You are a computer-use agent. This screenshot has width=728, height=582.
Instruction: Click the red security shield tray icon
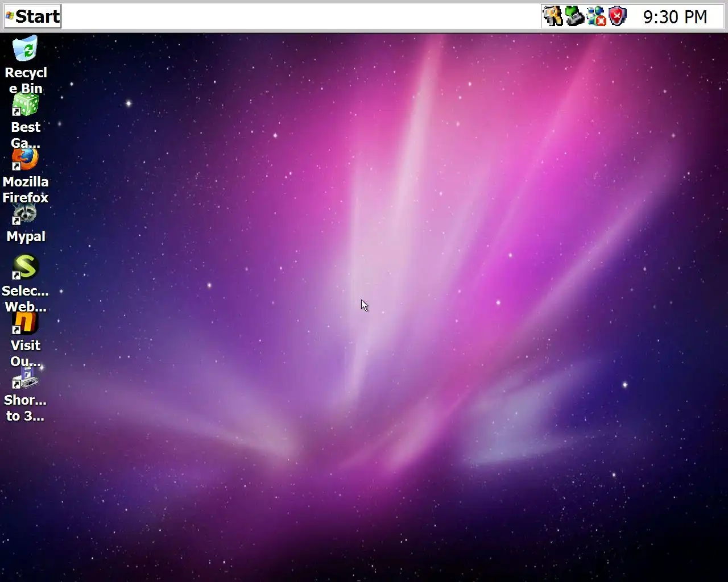click(x=618, y=16)
